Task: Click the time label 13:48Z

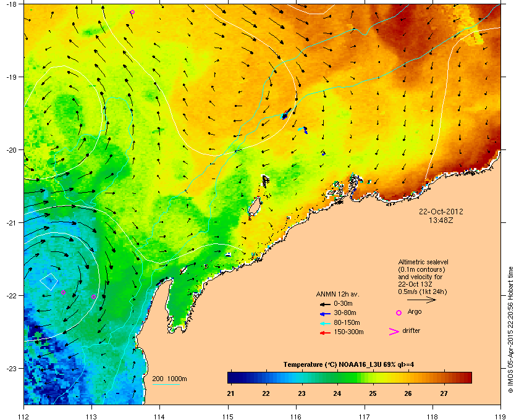Action: click(441, 220)
